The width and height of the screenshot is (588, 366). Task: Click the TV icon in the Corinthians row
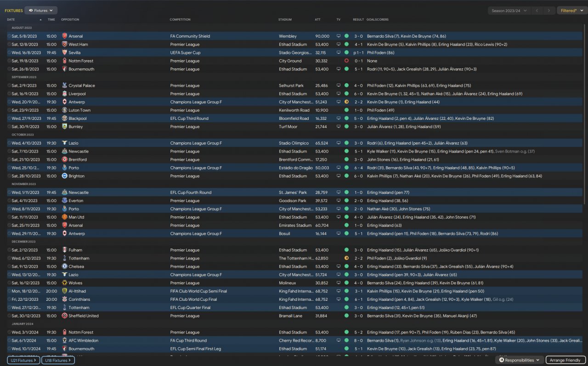339,299
